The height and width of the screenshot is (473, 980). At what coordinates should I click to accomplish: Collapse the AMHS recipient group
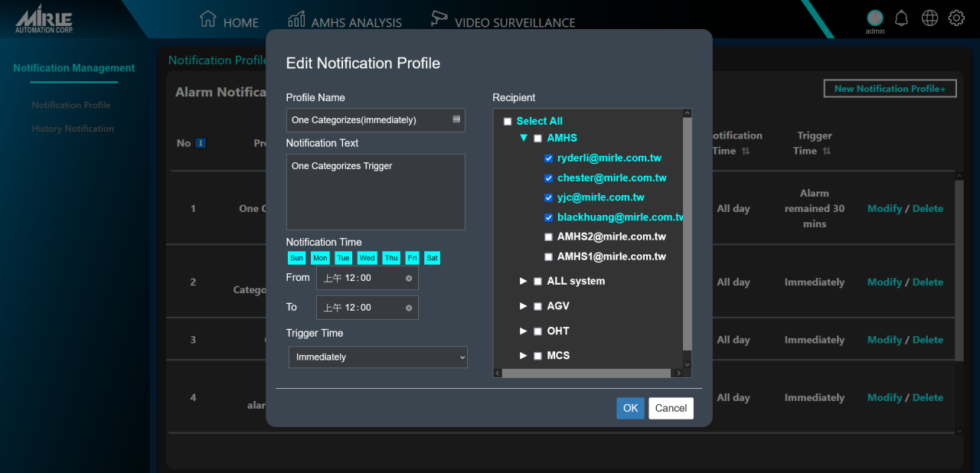[524, 139]
